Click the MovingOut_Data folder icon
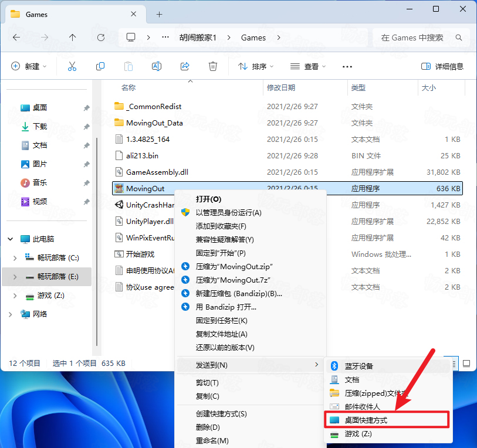 click(119, 123)
